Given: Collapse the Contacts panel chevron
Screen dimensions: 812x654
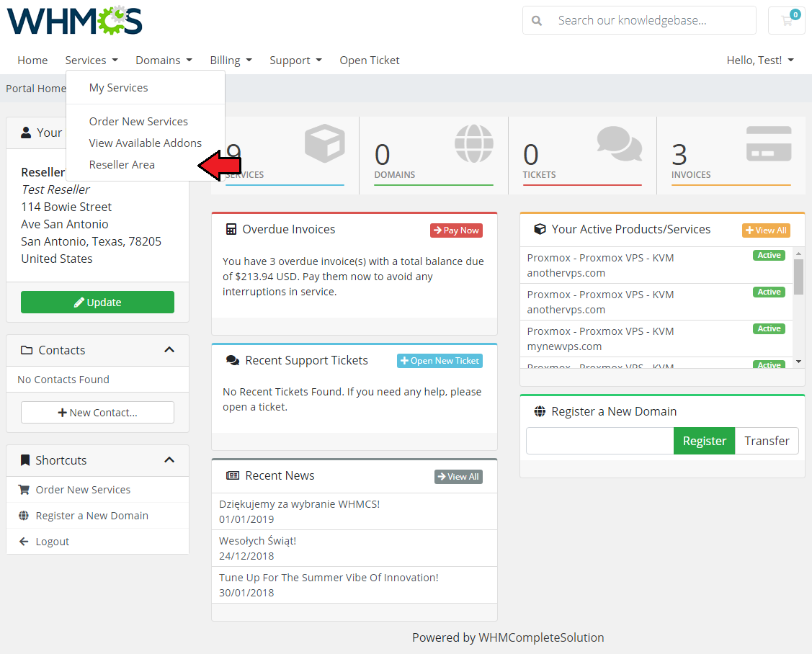Looking at the screenshot, I should click(x=169, y=350).
